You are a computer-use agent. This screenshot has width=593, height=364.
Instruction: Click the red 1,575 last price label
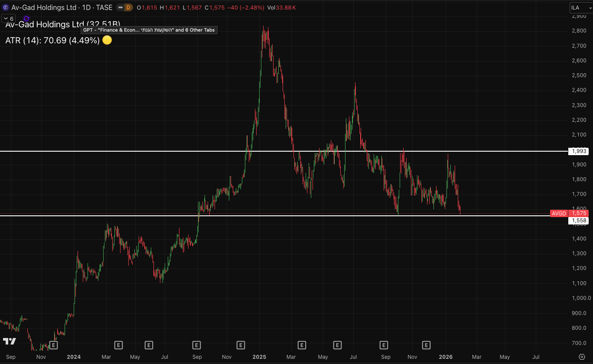pyautogui.click(x=579, y=213)
